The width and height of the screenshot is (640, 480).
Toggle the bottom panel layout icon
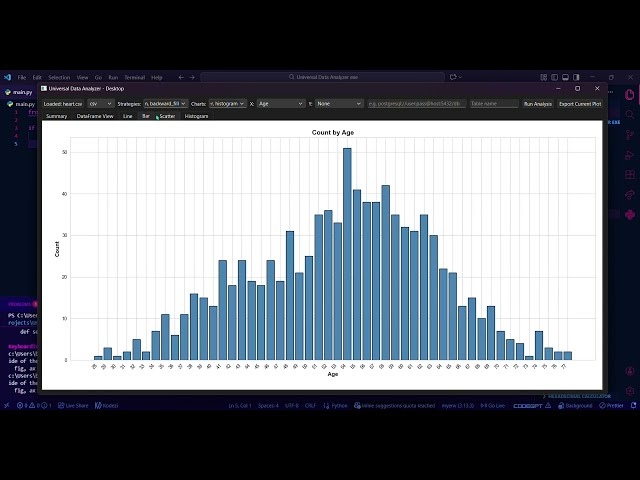point(565,77)
